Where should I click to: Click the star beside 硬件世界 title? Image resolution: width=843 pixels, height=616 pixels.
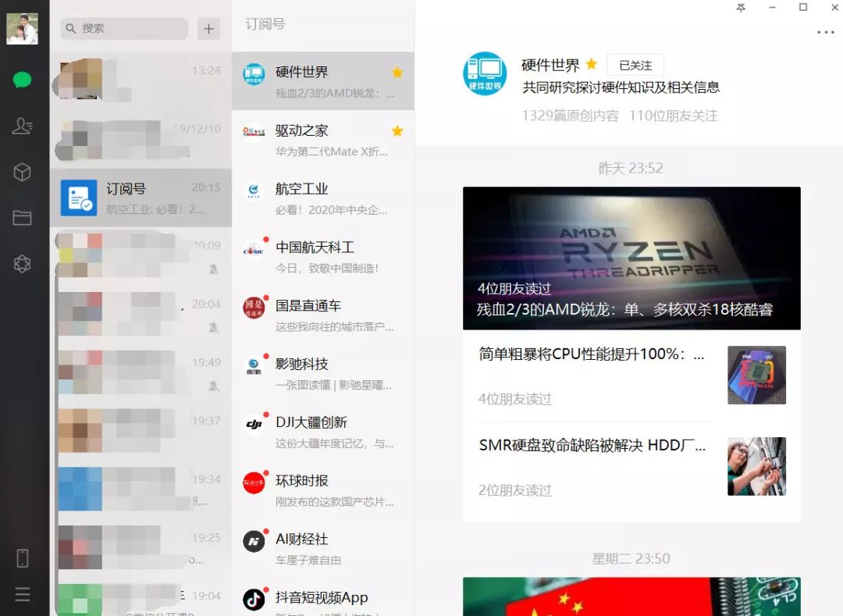coord(591,65)
